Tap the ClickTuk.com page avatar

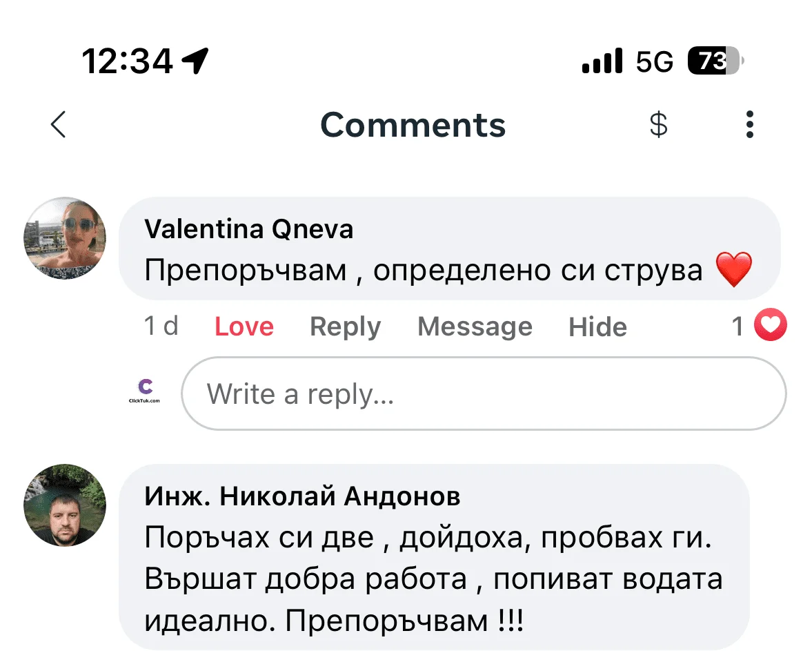145,391
